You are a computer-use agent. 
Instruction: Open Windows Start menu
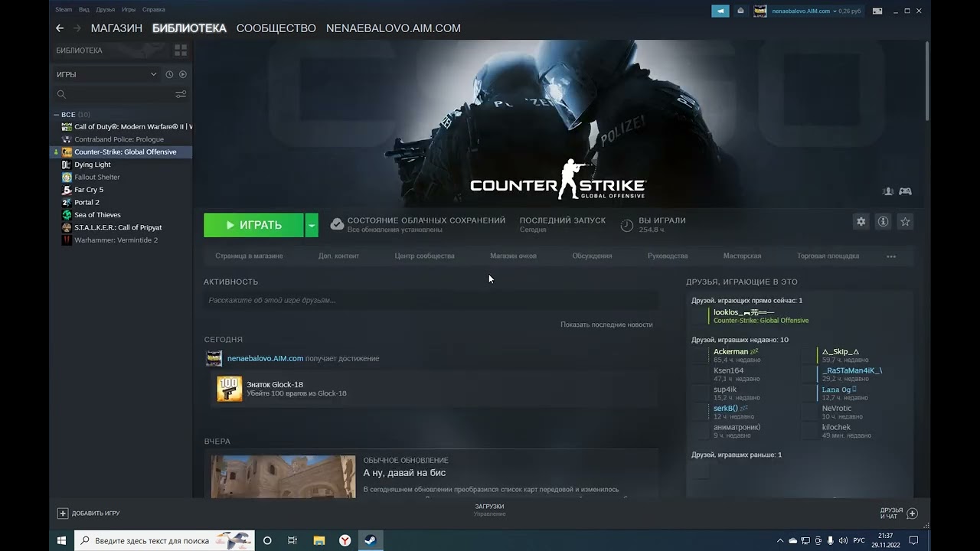point(61,540)
